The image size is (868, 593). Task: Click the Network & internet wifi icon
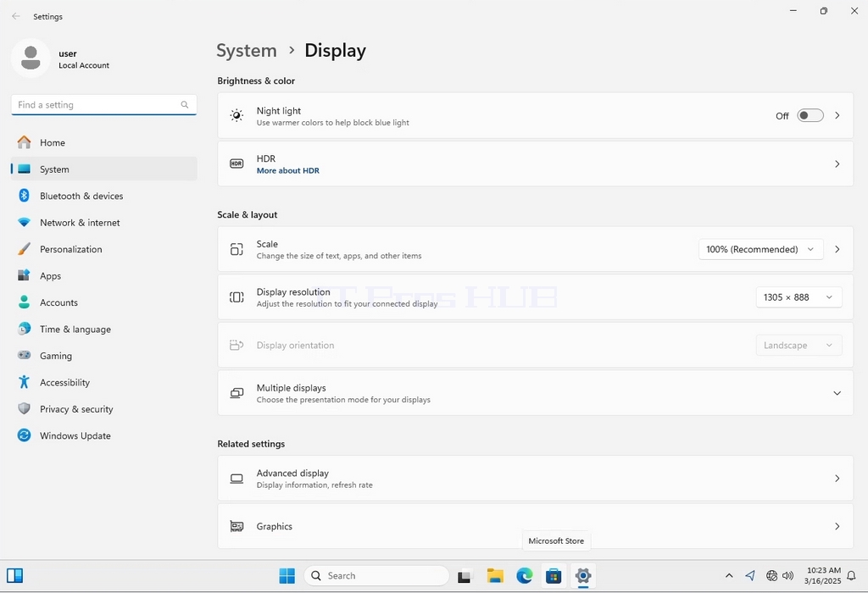click(24, 222)
